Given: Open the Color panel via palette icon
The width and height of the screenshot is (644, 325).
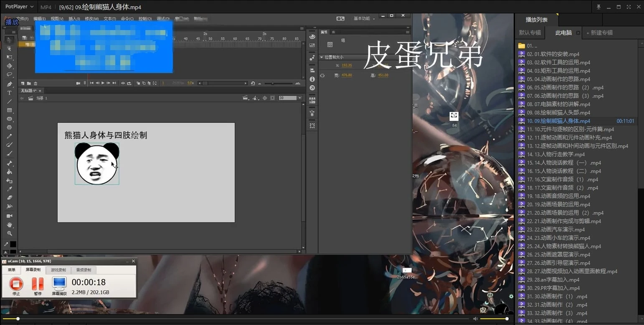Looking at the screenshot, I should 312,37.
